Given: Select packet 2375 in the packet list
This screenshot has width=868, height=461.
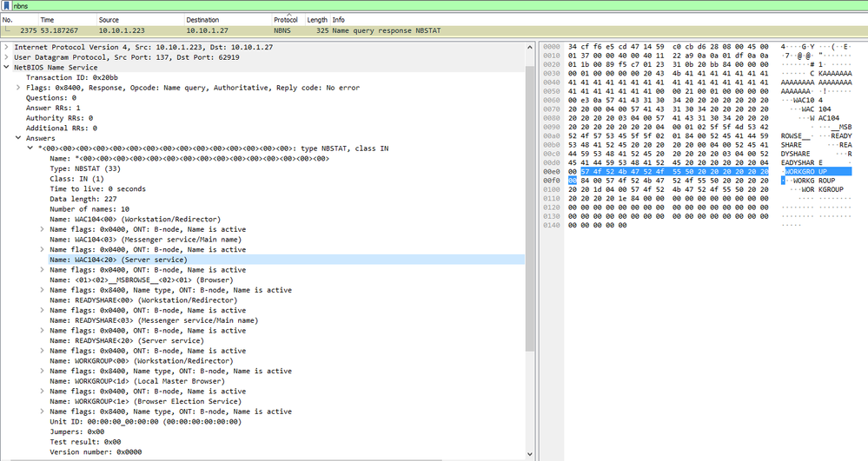Looking at the screenshot, I should [434, 30].
